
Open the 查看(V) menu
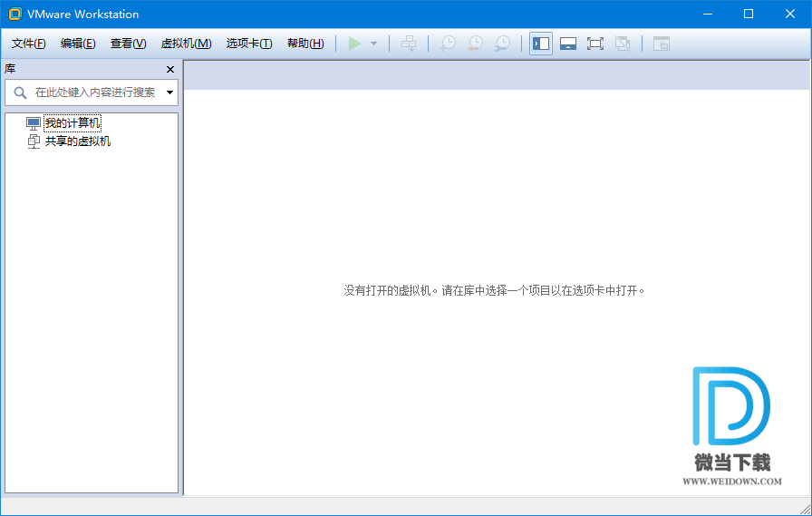point(128,44)
